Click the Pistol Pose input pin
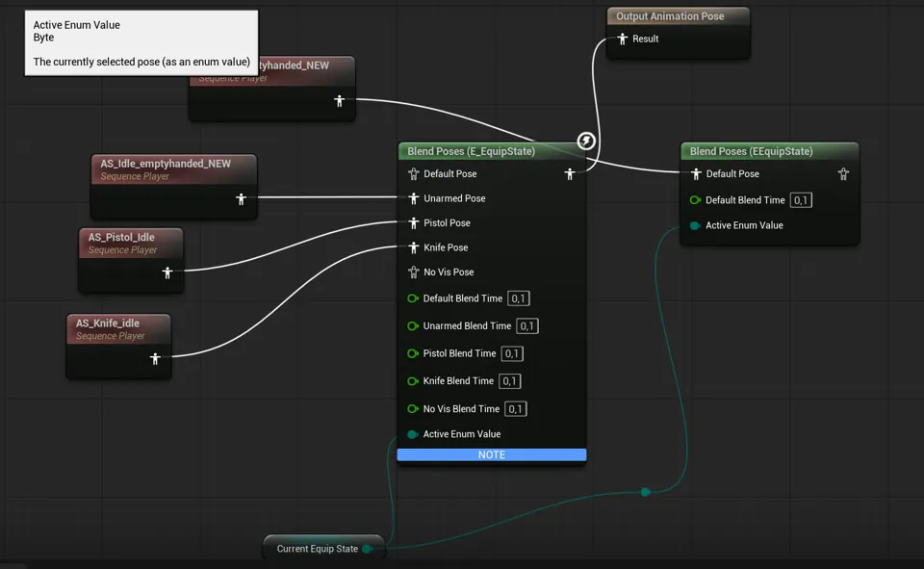924x569 pixels. pyautogui.click(x=413, y=223)
